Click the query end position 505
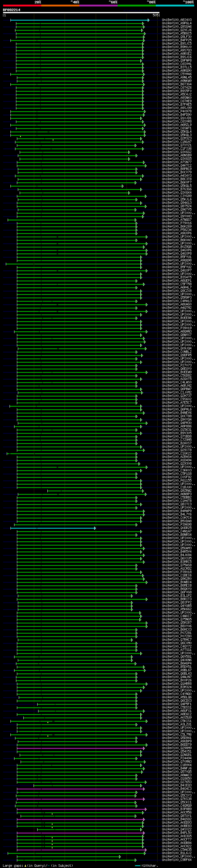 coord(155,15)
